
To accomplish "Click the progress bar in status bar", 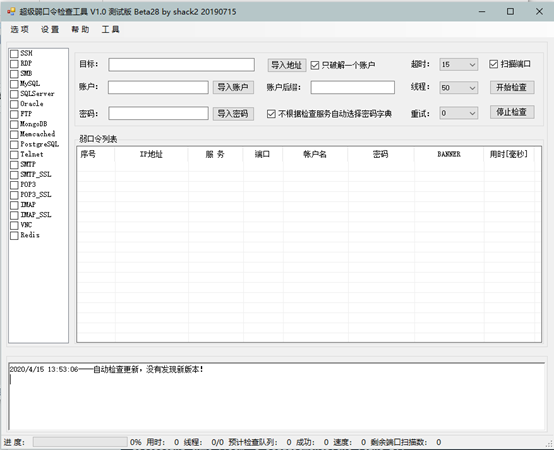I will (80, 442).
